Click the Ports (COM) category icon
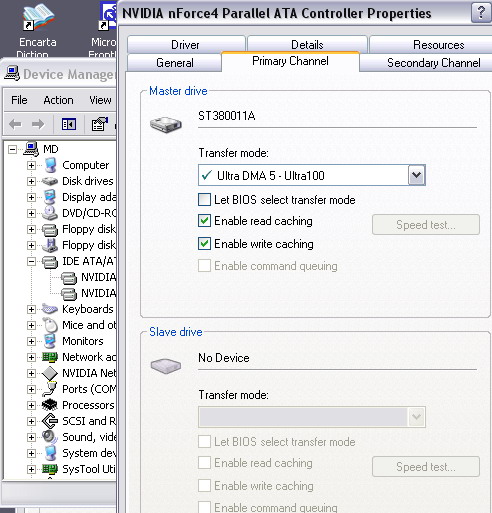This screenshot has width=492, height=513. 50,389
